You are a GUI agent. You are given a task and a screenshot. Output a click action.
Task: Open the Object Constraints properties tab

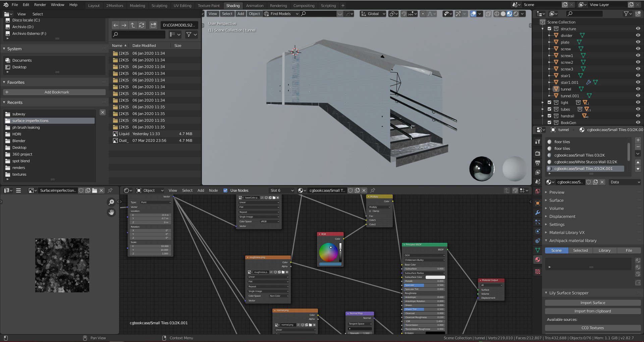point(538,241)
